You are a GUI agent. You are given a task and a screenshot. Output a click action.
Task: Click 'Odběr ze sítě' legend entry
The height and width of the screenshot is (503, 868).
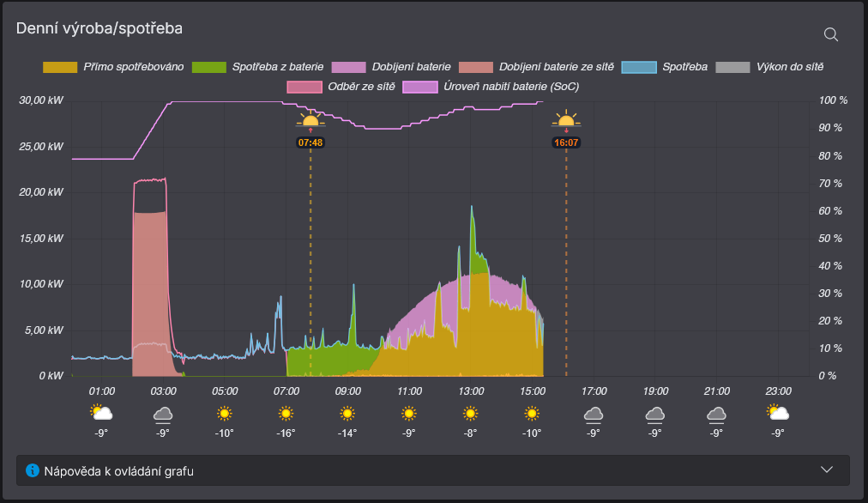[361, 87]
